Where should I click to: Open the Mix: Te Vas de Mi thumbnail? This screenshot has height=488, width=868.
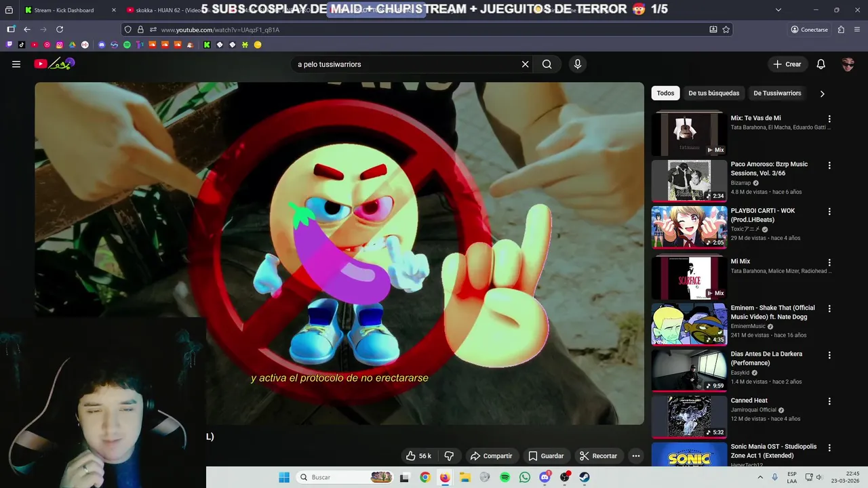[689, 134]
